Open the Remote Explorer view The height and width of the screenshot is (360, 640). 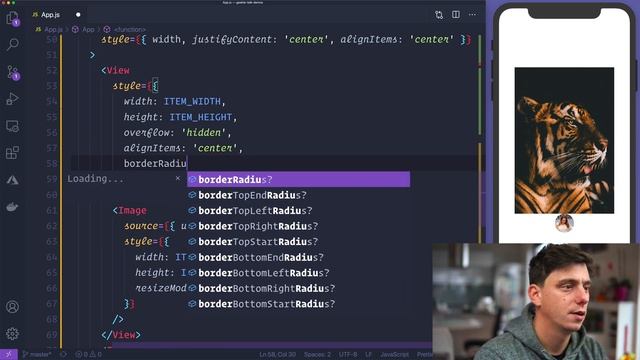12,127
